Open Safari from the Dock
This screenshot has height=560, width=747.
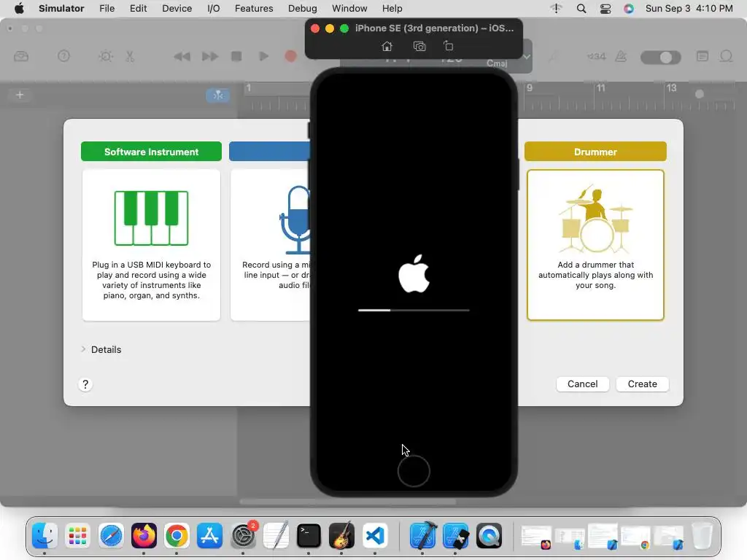coord(111,536)
